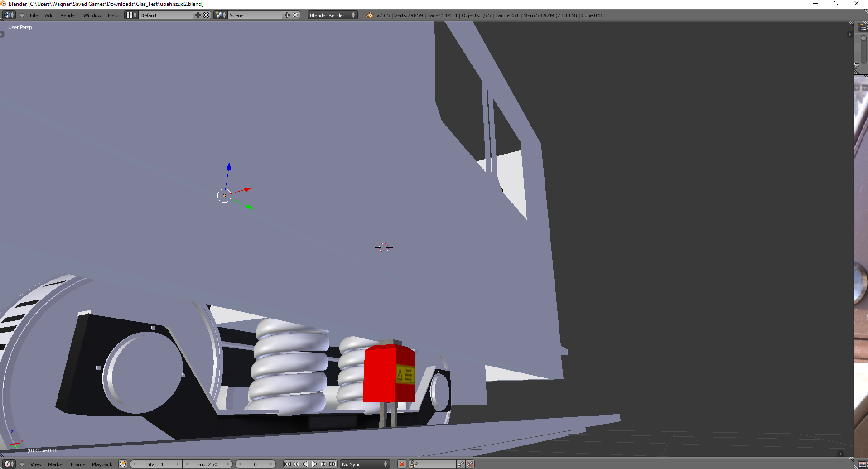Click the Blender logo in info header
The height and width of the screenshot is (469, 868).
pyautogui.click(x=370, y=15)
